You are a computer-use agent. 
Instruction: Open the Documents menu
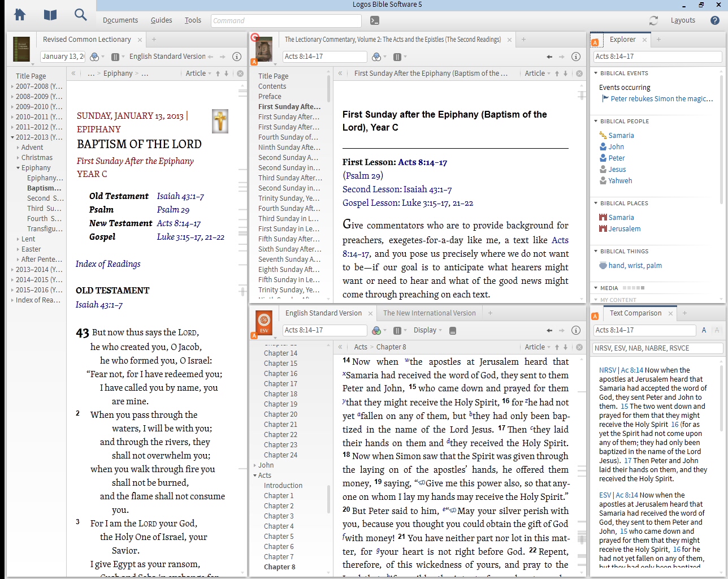(x=120, y=20)
